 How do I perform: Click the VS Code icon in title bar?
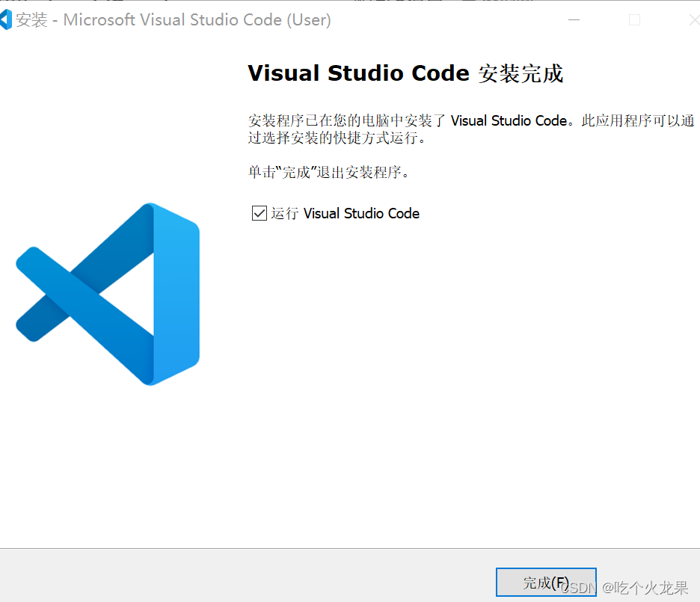tap(6, 19)
